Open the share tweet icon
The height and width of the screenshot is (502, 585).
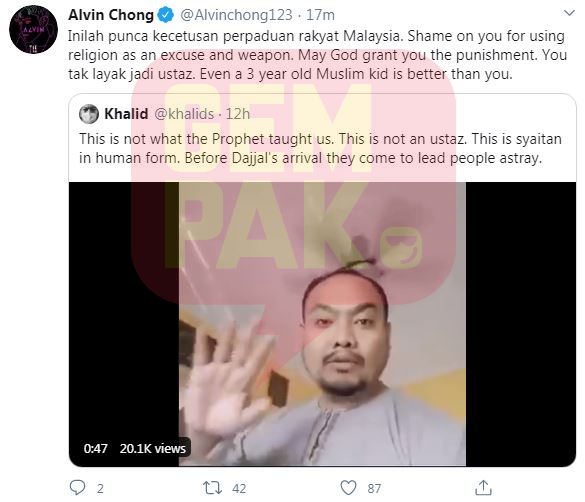483,487
